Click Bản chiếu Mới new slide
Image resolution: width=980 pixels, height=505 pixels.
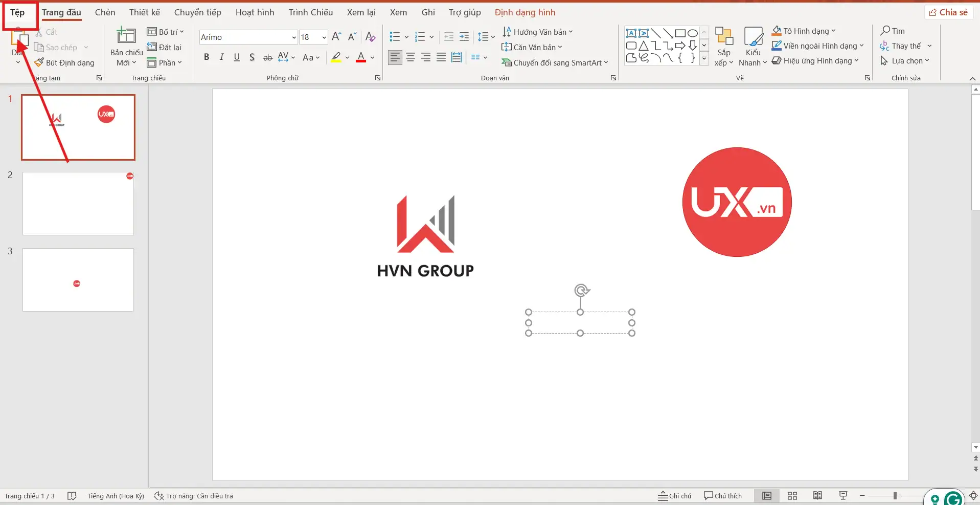pyautogui.click(x=126, y=47)
